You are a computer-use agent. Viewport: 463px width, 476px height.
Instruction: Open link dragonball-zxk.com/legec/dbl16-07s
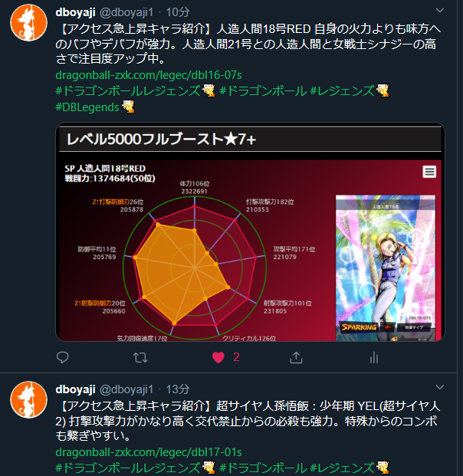[x=149, y=75]
